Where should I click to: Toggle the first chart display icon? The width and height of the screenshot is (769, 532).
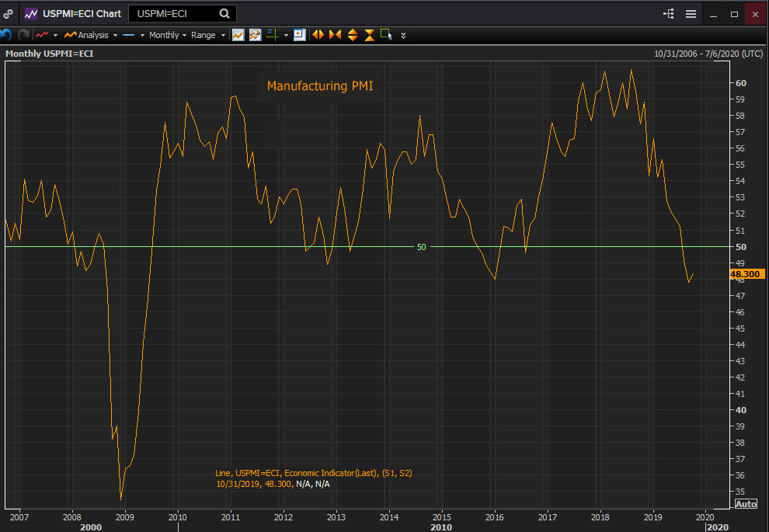click(x=238, y=35)
